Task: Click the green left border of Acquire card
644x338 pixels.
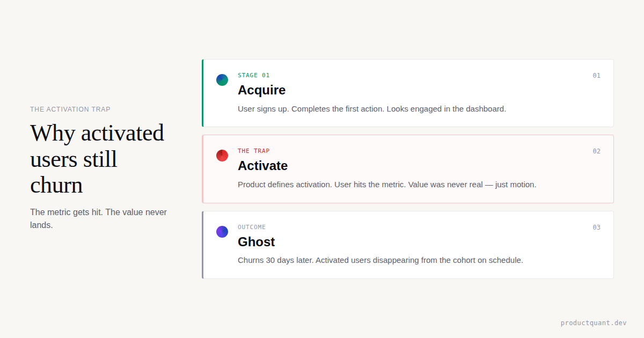Action: pyautogui.click(x=203, y=93)
